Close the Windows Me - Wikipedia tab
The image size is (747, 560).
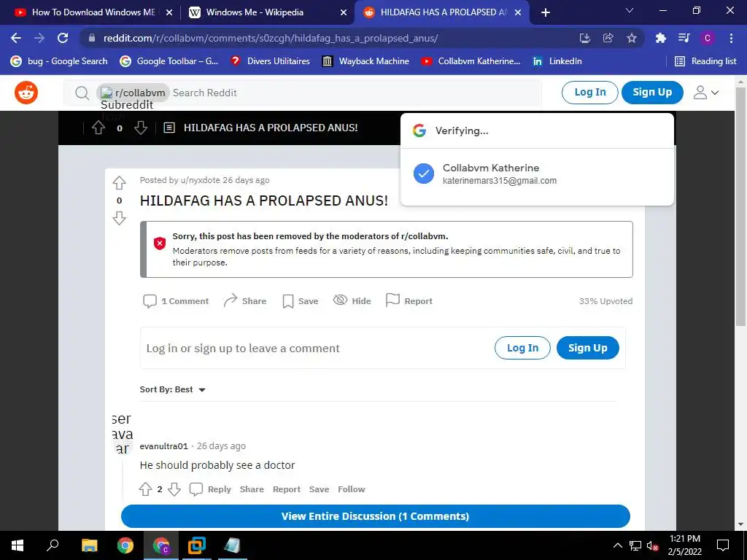pos(344,12)
